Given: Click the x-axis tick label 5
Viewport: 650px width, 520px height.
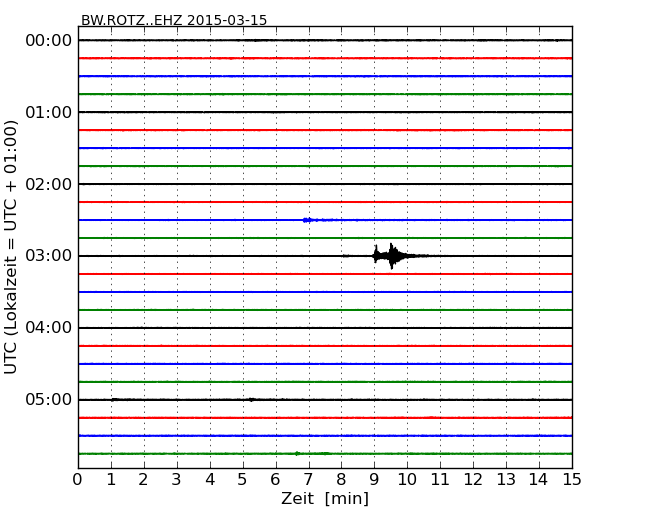Looking at the screenshot, I should [x=242, y=480].
